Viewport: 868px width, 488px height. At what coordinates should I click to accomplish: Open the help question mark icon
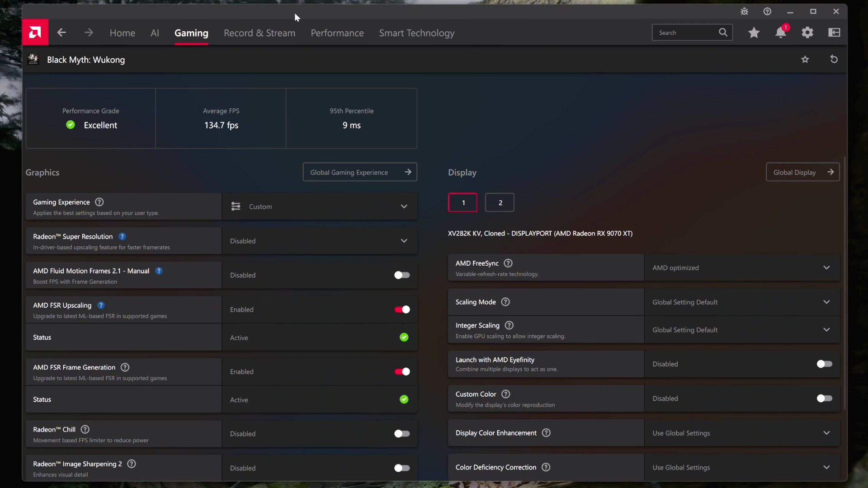pyautogui.click(x=767, y=11)
